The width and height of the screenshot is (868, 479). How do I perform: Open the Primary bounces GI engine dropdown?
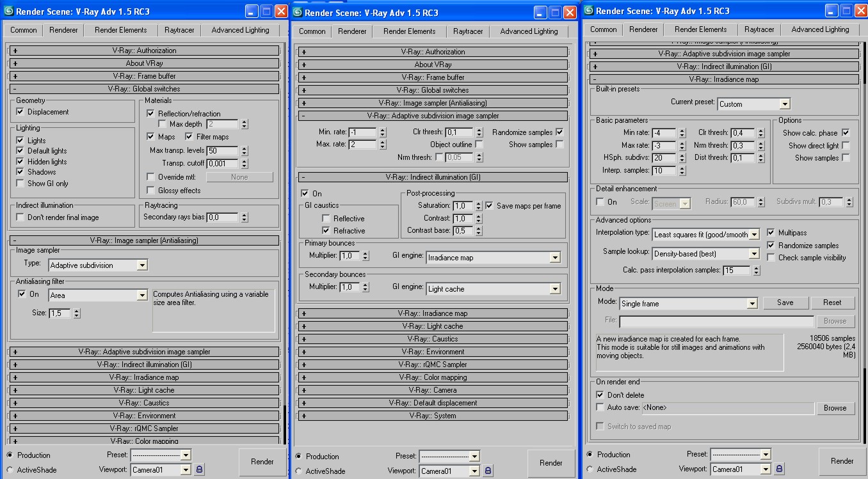point(494,258)
